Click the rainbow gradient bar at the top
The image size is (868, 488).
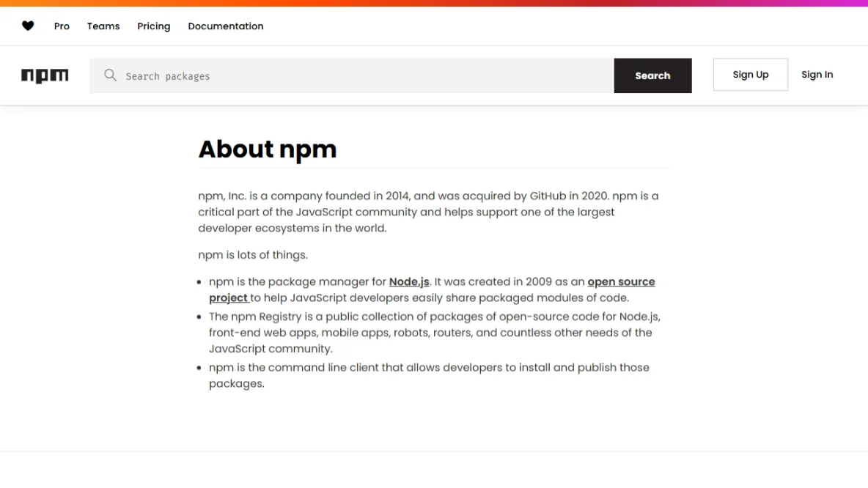[x=434, y=3]
